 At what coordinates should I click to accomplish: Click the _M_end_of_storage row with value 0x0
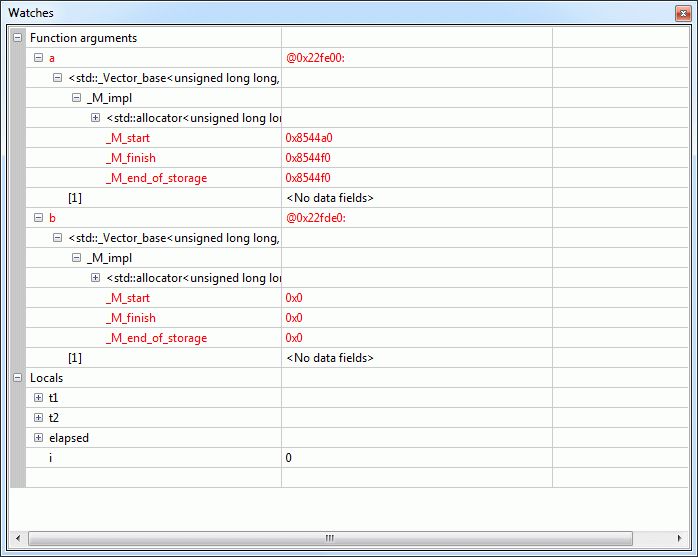click(156, 338)
